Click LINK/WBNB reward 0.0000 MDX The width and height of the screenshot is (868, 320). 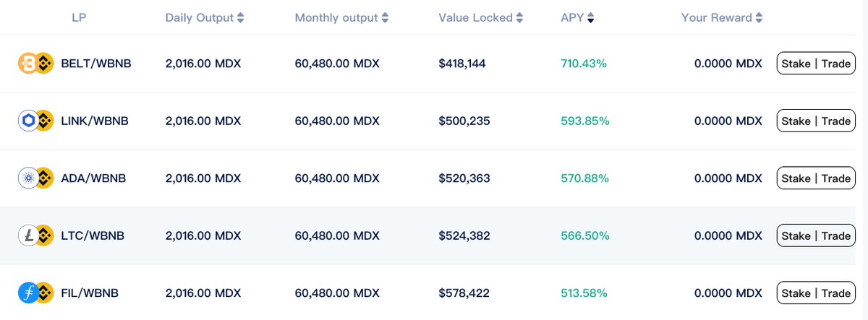tap(728, 121)
